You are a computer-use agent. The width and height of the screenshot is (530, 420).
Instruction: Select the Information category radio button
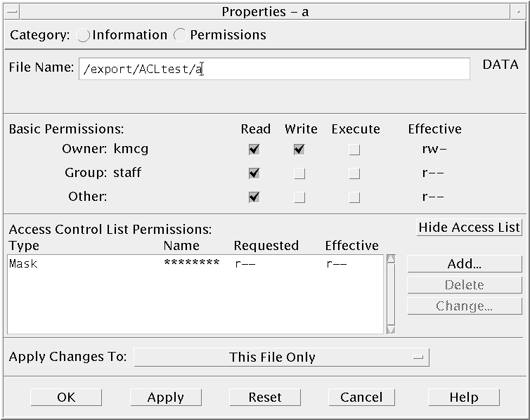84,35
